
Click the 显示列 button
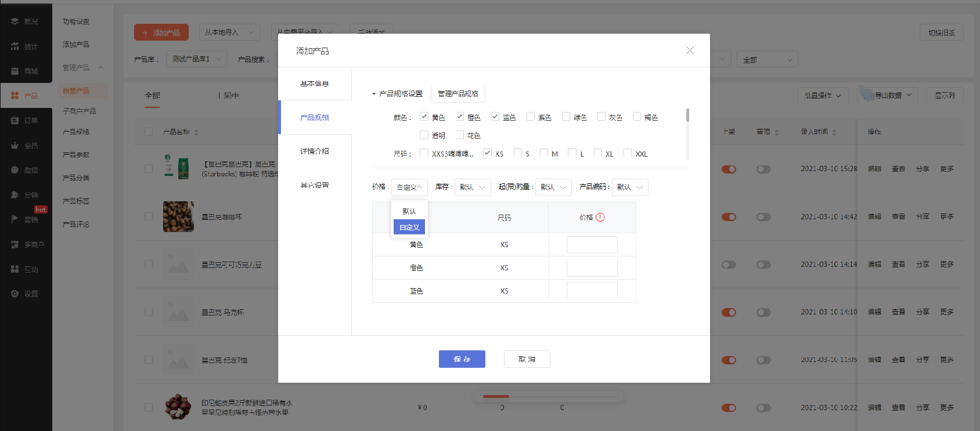coord(945,95)
